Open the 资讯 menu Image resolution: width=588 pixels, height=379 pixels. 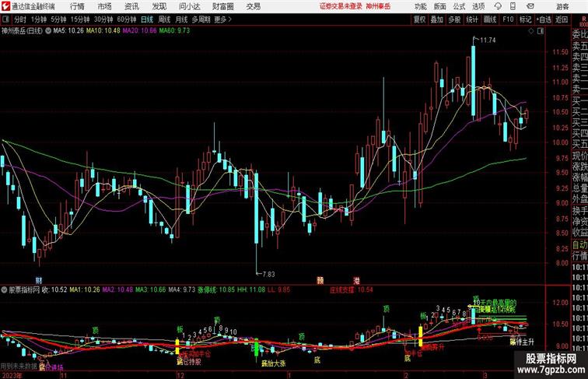[x=131, y=6]
